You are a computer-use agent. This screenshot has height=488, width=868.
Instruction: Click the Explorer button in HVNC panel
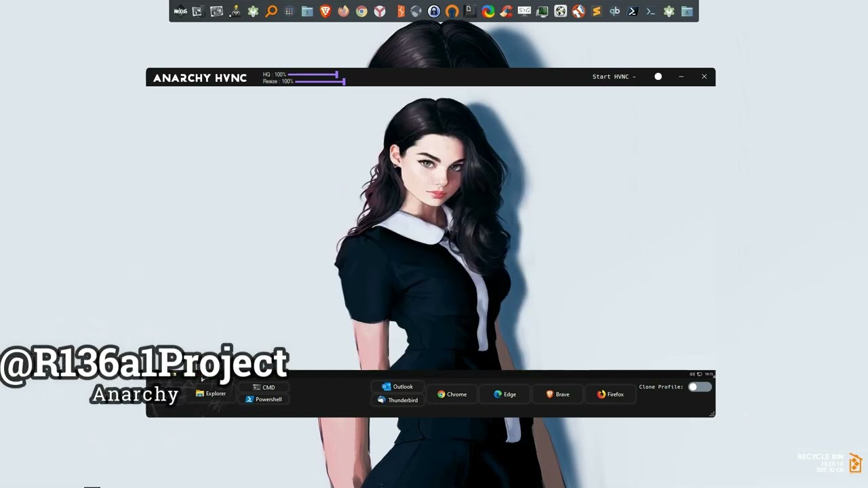click(211, 394)
